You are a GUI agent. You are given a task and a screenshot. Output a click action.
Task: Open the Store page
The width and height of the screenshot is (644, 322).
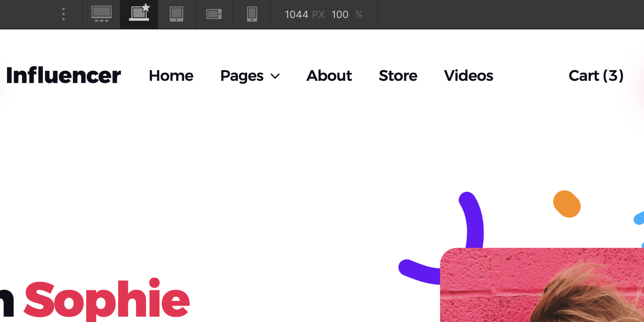coord(398,76)
